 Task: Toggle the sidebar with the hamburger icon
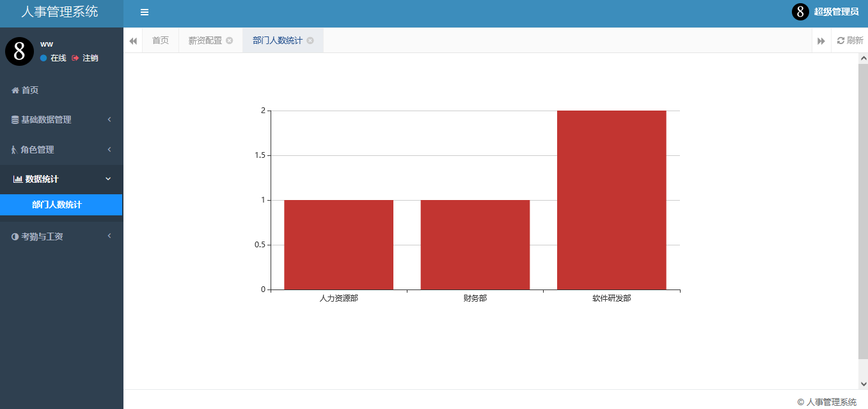pyautogui.click(x=145, y=12)
